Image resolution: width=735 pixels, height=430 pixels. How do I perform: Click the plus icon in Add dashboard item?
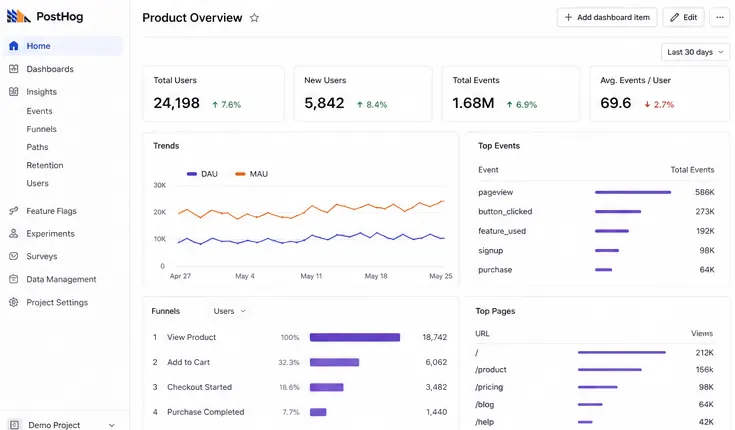[568, 17]
